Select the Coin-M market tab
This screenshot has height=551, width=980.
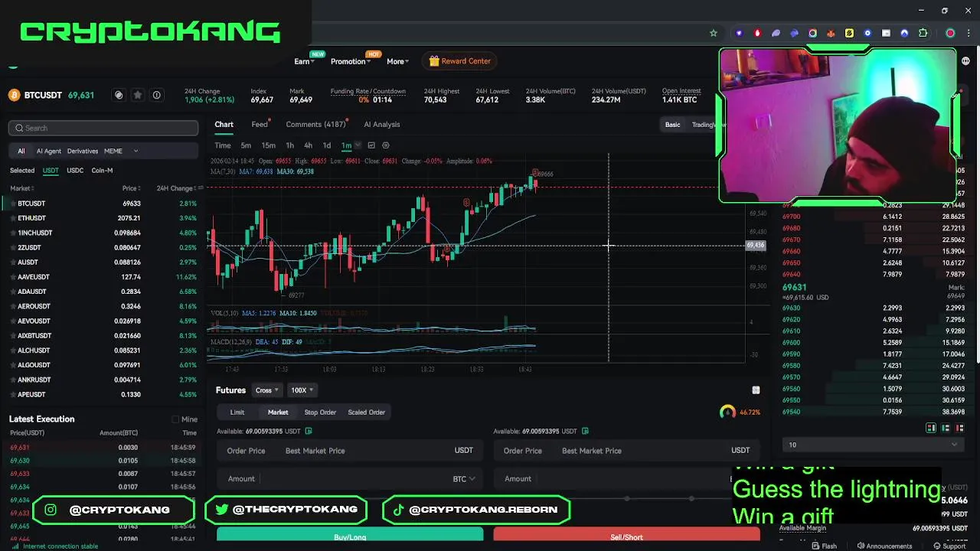pos(102,171)
